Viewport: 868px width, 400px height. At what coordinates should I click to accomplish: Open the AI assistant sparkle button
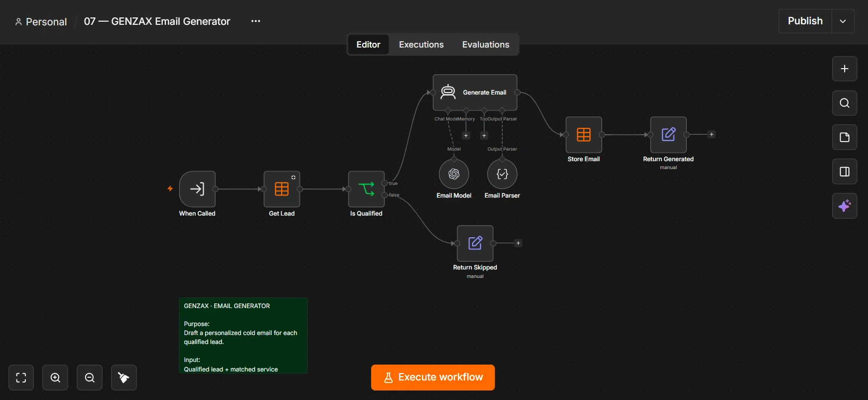pos(845,206)
